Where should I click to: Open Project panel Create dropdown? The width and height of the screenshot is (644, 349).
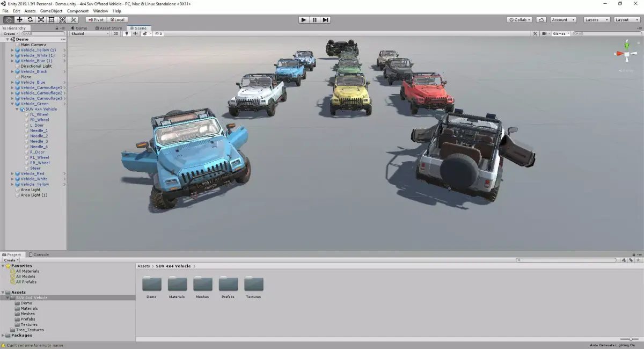coord(11,260)
